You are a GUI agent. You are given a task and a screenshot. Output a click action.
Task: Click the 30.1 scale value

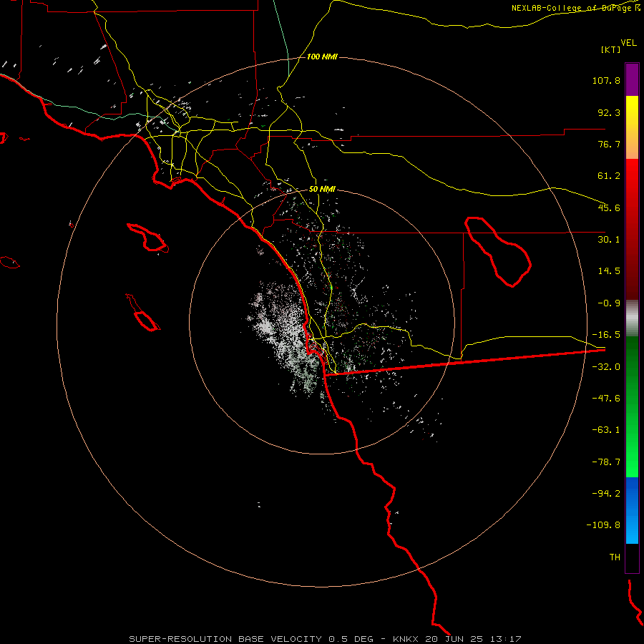[609, 240]
